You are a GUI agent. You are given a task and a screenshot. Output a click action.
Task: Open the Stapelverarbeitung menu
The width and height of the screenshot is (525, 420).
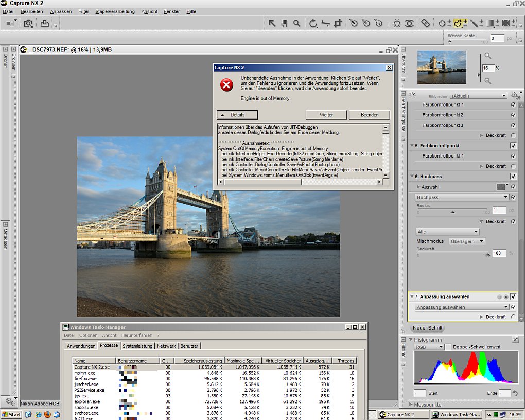(115, 11)
